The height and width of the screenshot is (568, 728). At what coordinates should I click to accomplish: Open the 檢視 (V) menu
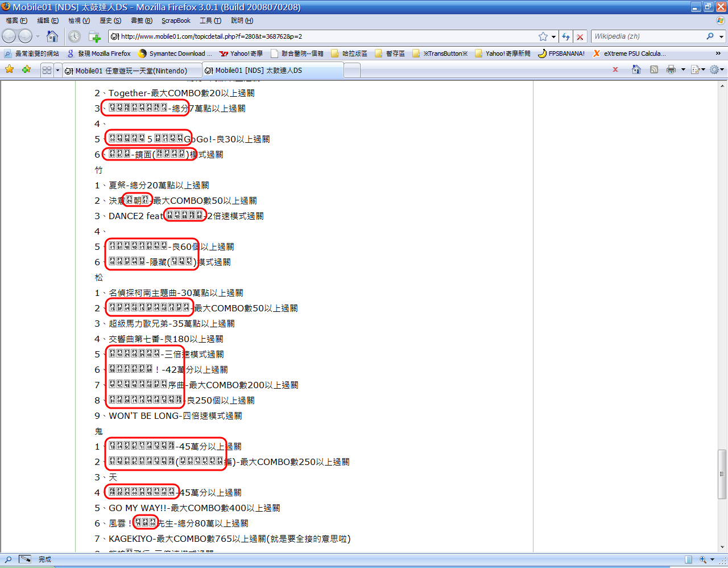click(x=79, y=20)
